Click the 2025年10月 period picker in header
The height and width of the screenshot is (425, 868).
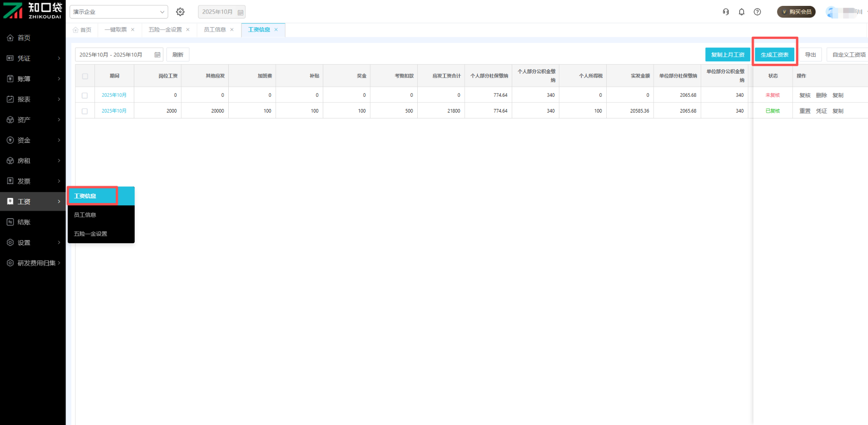pyautogui.click(x=222, y=12)
